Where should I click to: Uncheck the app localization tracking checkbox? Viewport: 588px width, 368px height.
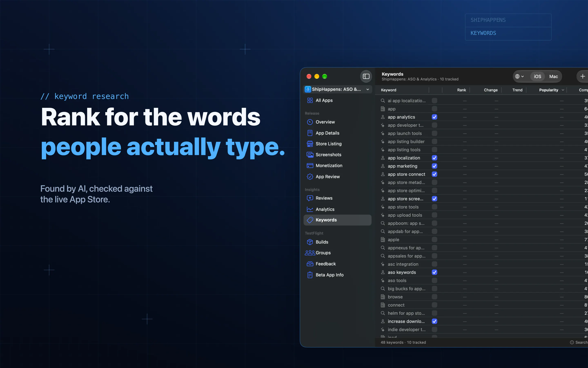coord(434,158)
